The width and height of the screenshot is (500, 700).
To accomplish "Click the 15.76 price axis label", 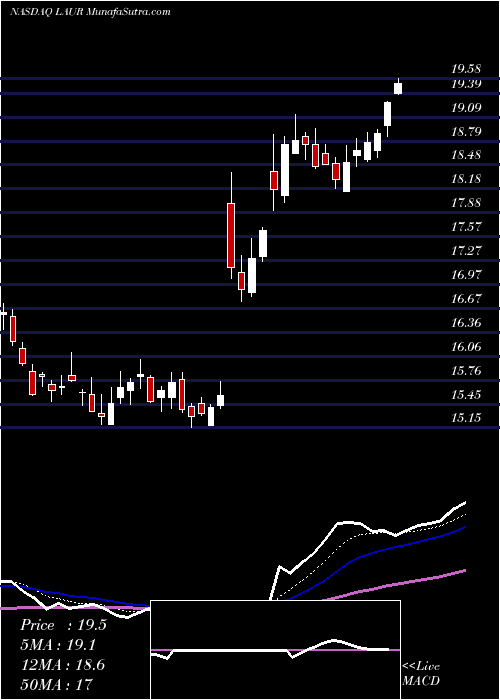I will (465, 371).
